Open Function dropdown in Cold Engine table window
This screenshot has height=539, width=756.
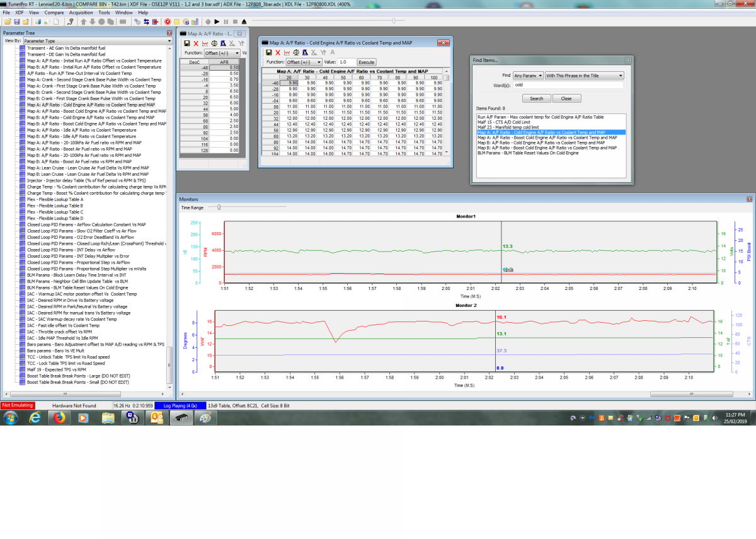pyautogui.click(x=303, y=62)
